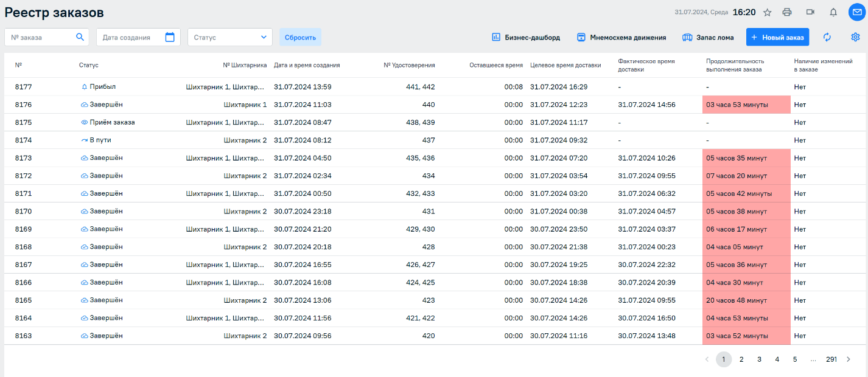Click the arrow status icon of order 8174
Screen dimensions: 868x377
[x=85, y=140]
